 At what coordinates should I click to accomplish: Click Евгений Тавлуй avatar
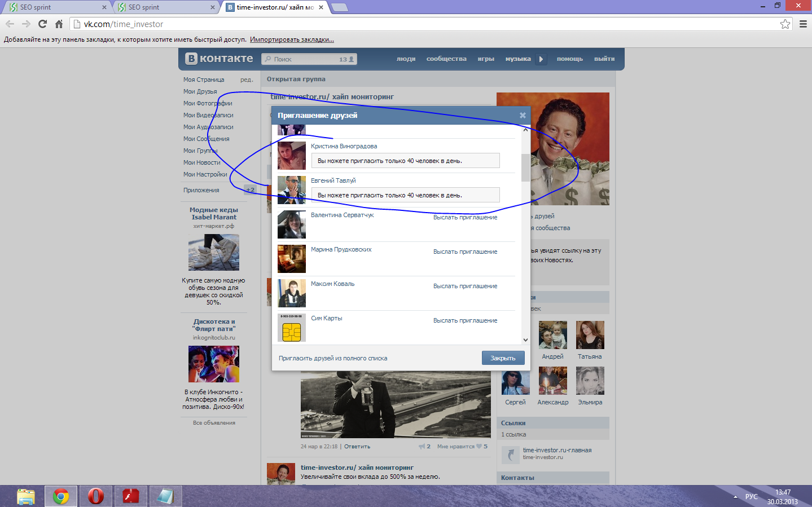point(292,190)
